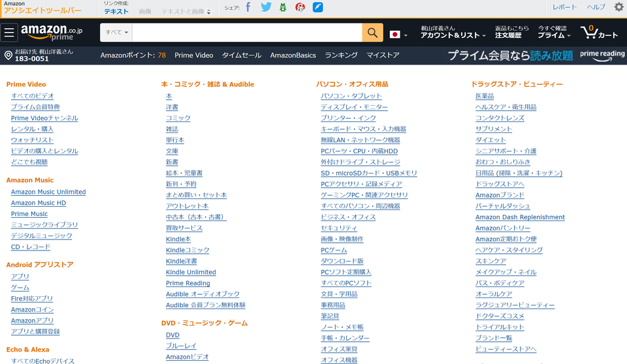This screenshot has width=627, height=364.
Task: Open Prime Videoチャンネル link
Action: [44, 118]
